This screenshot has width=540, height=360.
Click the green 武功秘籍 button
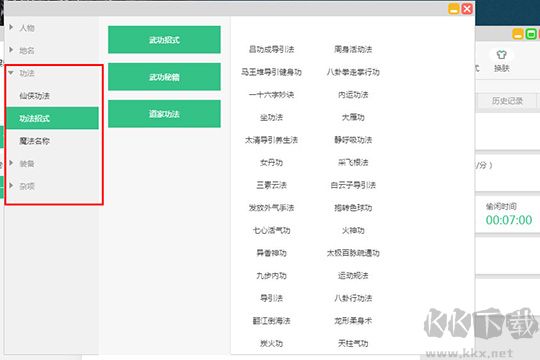pos(164,77)
